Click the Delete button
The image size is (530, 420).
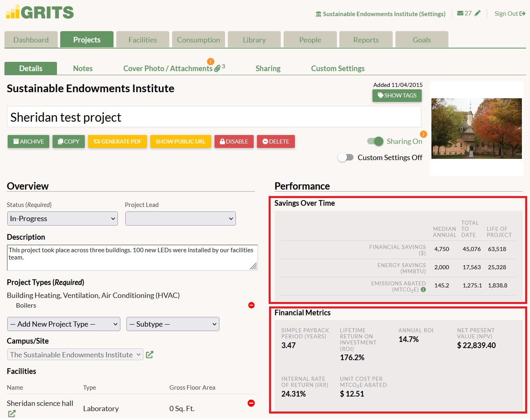pos(276,141)
